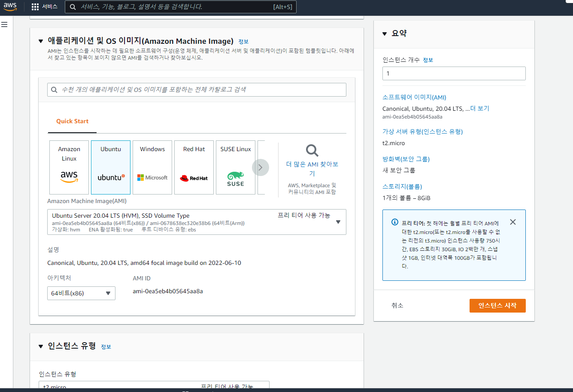Click the 인스턴스 시작 launch button
This screenshot has width=573, height=392.
click(497, 306)
